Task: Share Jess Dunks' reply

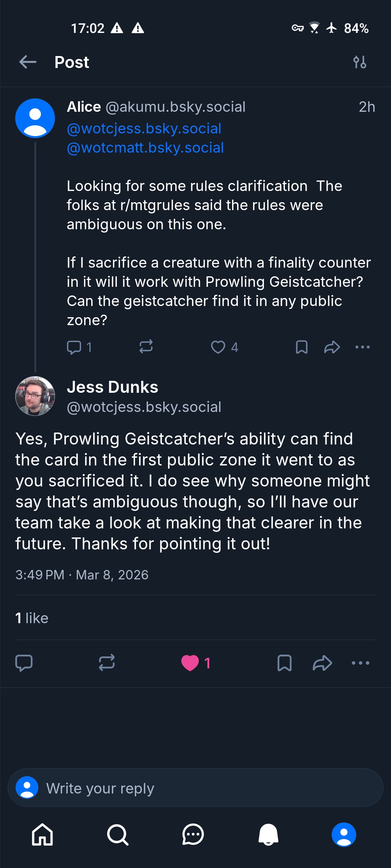Action: (322, 663)
